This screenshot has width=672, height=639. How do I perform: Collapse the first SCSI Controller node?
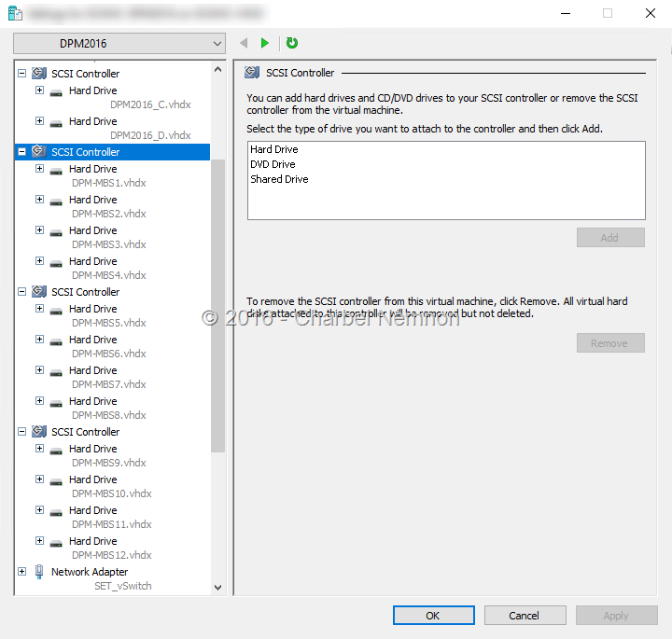coord(21,74)
